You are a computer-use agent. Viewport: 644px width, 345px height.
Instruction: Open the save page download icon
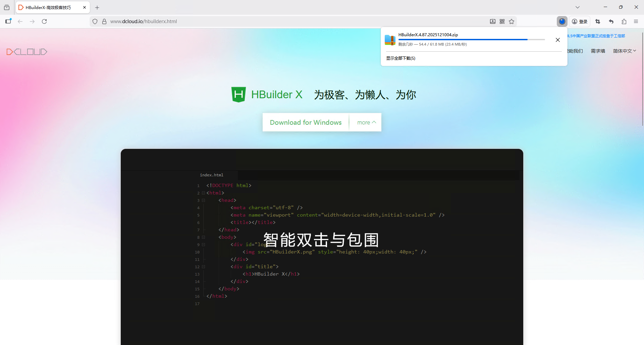coord(492,21)
